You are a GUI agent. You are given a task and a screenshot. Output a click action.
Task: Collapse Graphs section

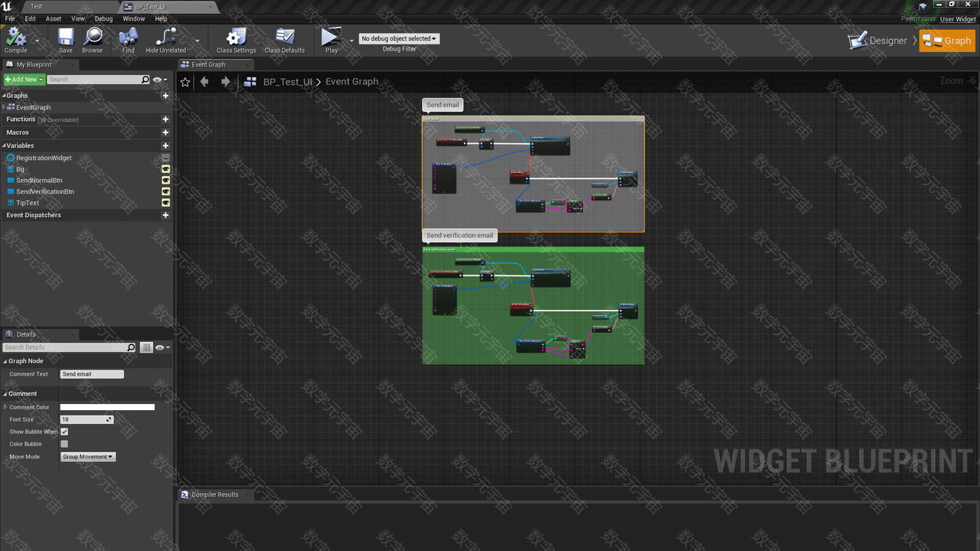click(x=4, y=96)
